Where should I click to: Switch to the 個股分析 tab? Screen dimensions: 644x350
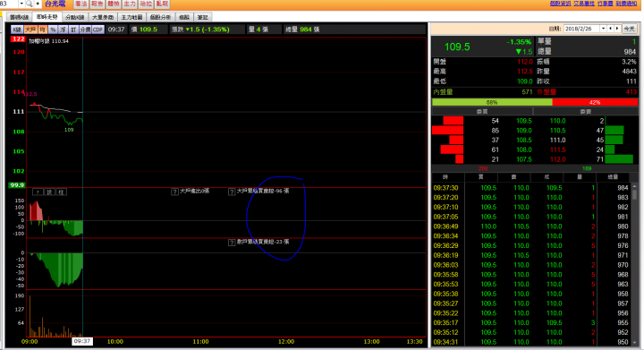[x=160, y=17]
